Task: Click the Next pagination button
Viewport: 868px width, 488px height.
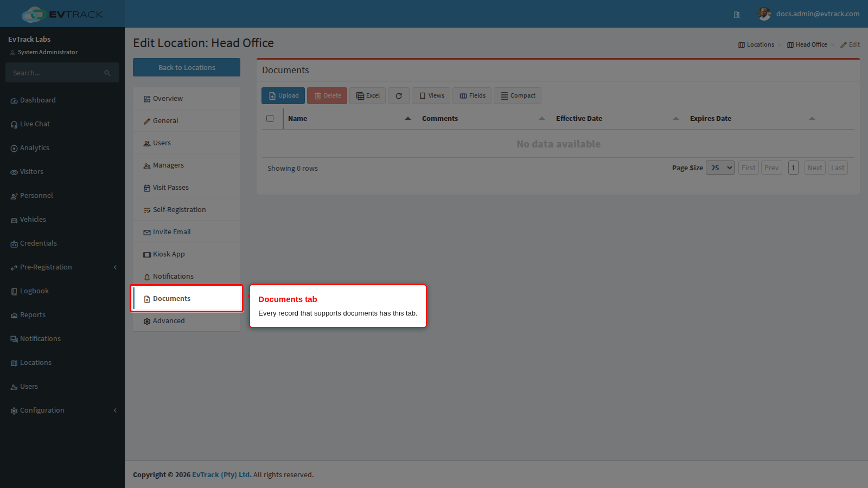Action: (815, 168)
